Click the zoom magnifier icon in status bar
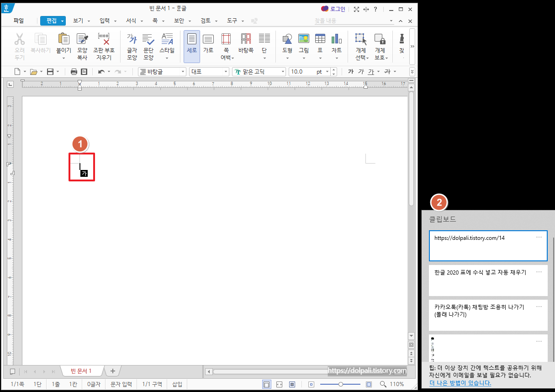The width and height of the screenshot is (555, 392). [383, 384]
